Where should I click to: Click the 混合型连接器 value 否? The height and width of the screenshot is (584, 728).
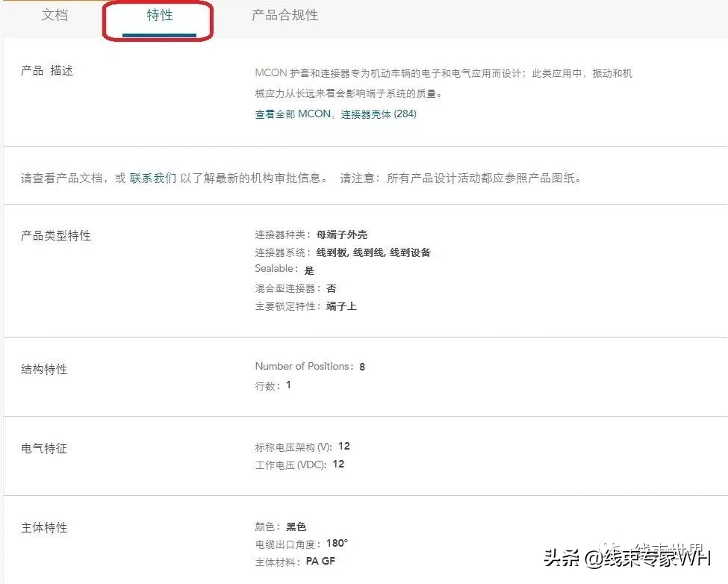click(x=331, y=288)
